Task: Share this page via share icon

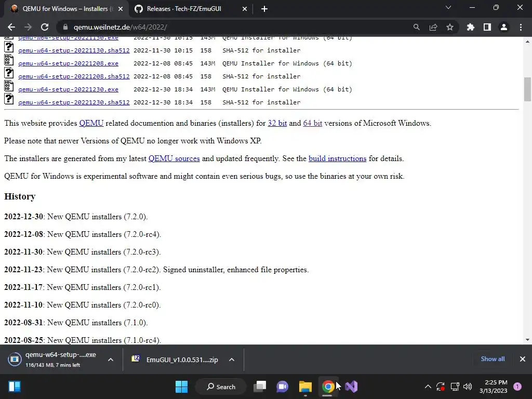Action: coord(433,27)
